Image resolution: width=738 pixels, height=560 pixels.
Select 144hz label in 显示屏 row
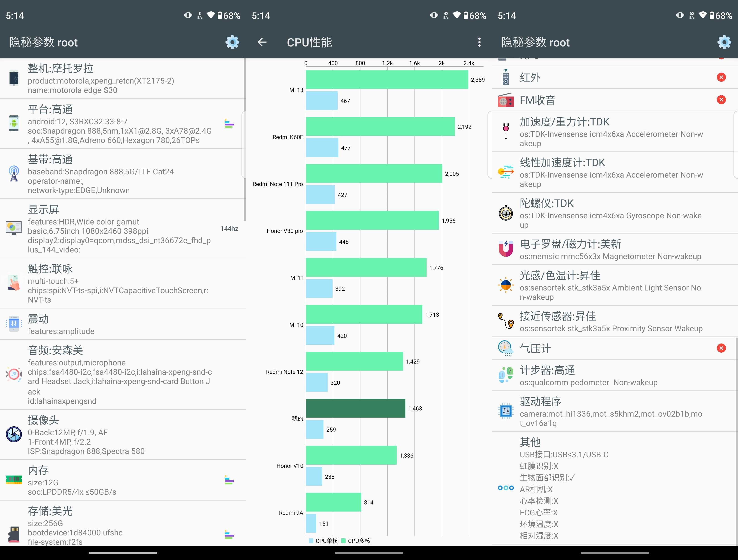[x=229, y=229]
